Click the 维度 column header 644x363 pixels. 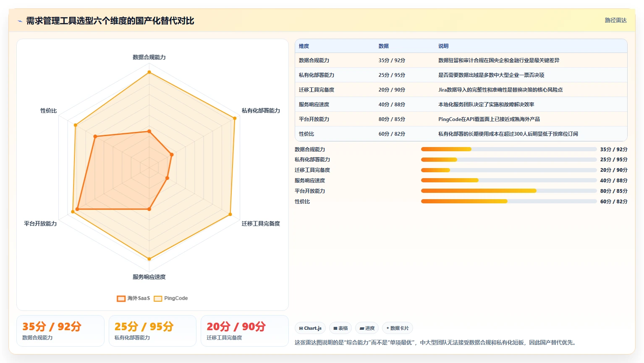click(x=304, y=46)
